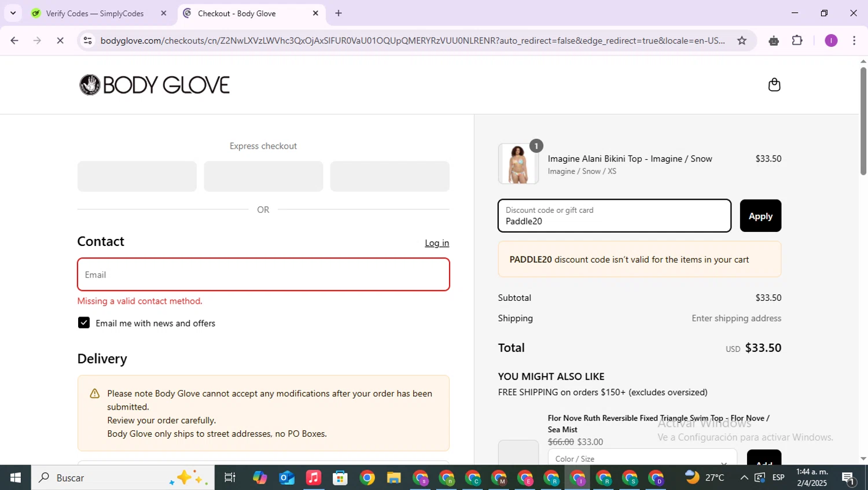This screenshot has height=490, width=868.
Task: Click the middle express checkout button
Action: (x=263, y=176)
